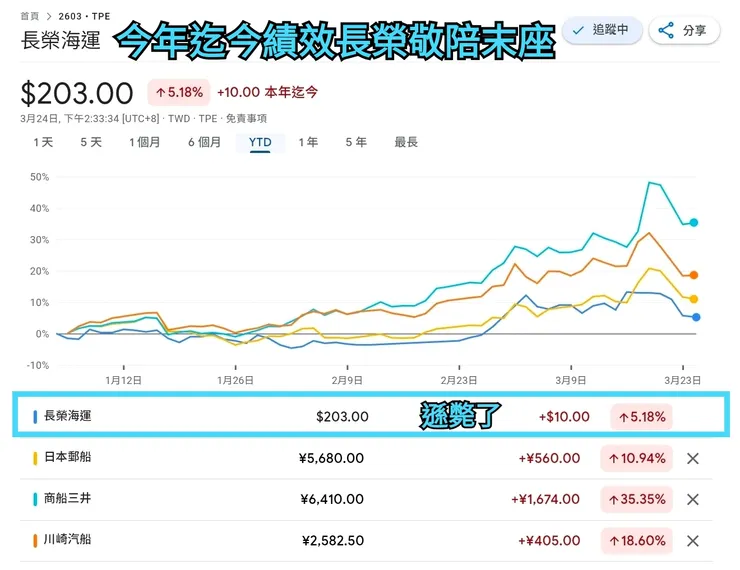Open the 商船三井 comparison row name

[x=67, y=498]
